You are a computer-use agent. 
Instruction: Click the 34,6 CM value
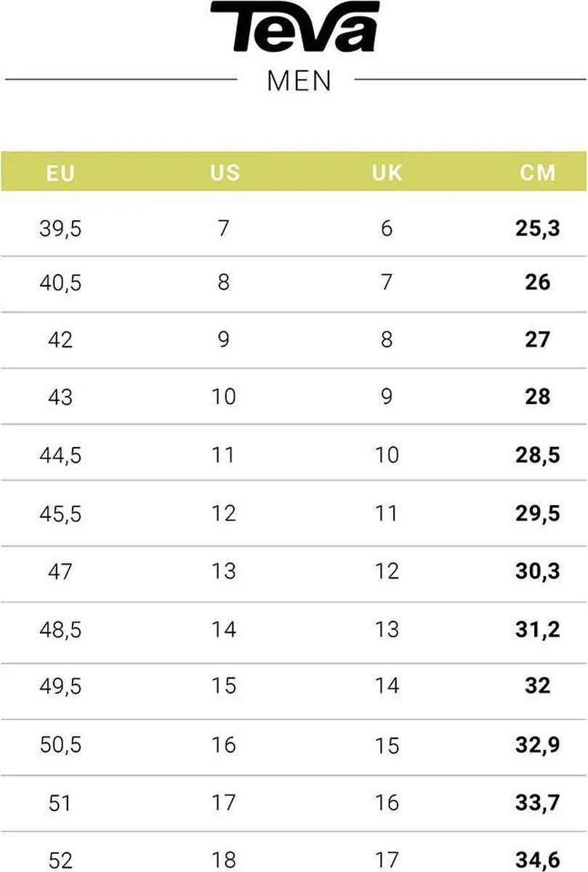click(x=538, y=861)
